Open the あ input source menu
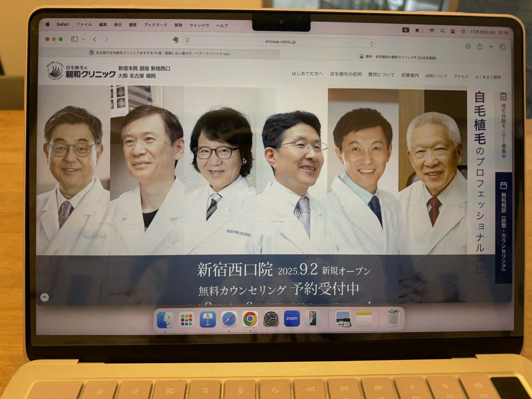The height and width of the screenshot is (399, 532). (405, 30)
